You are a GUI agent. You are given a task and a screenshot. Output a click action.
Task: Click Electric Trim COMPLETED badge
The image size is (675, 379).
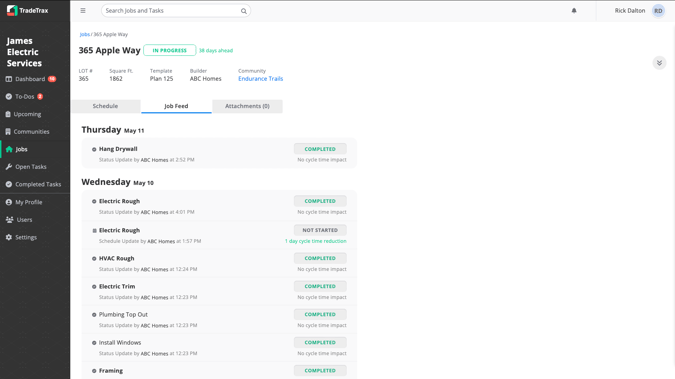pyautogui.click(x=320, y=286)
